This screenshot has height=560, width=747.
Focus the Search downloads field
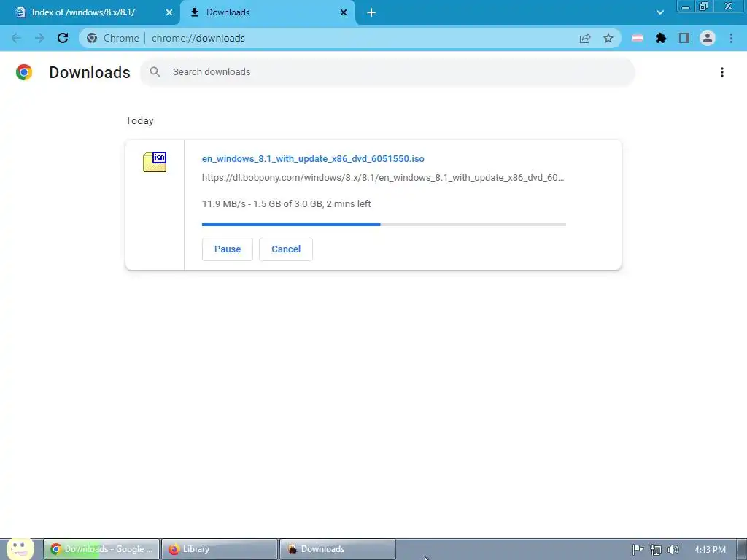pyautogui.click(x=387, y=72)
